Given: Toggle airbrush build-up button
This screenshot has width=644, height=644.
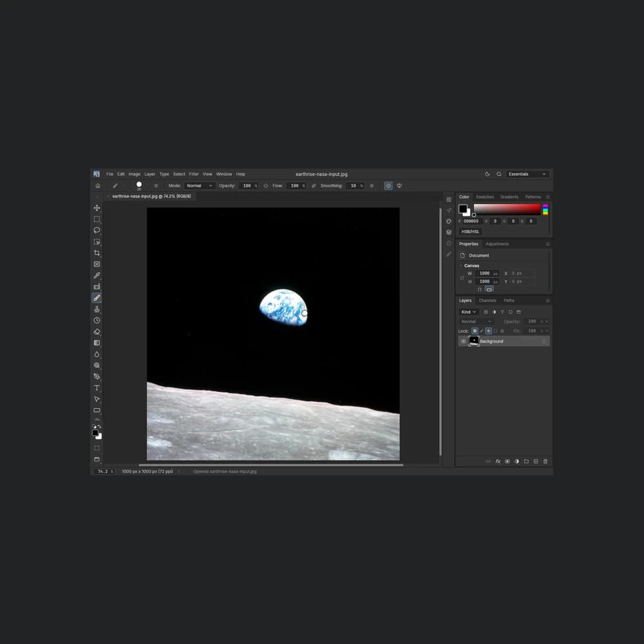Looking at the screenshot, I should (314, 186).
